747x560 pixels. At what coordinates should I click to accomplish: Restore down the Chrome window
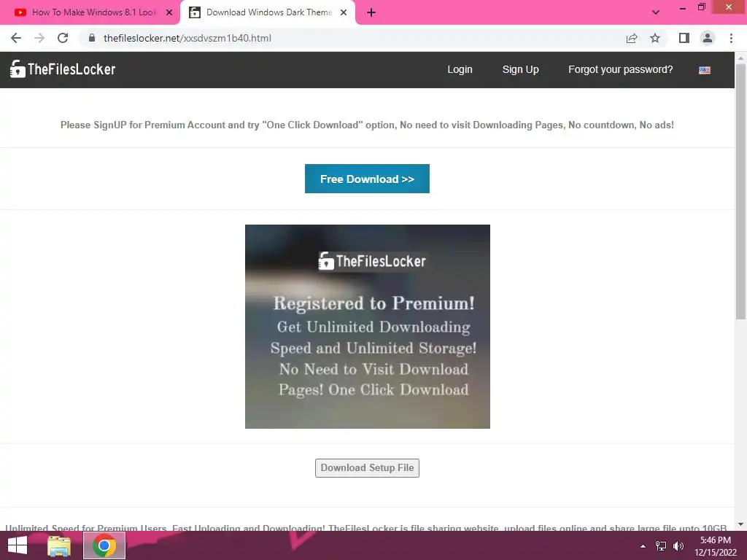[701, 7]
